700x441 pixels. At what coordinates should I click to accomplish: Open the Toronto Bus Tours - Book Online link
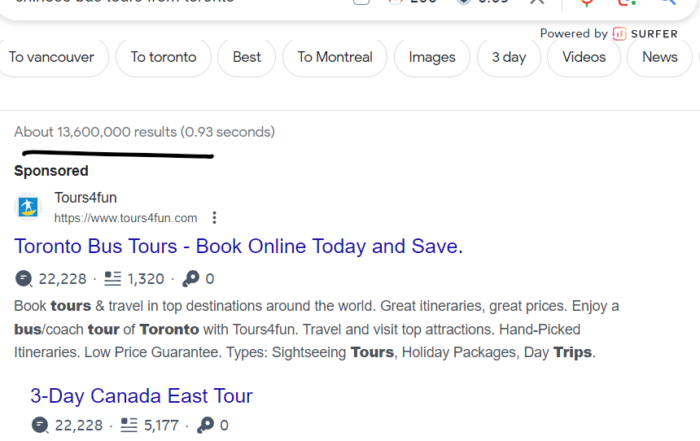point(238,246)
